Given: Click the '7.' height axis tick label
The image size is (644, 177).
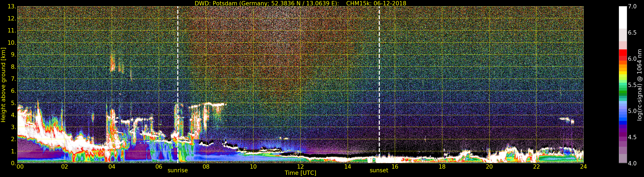Looking at the screenshot, I should pos(13,79).
